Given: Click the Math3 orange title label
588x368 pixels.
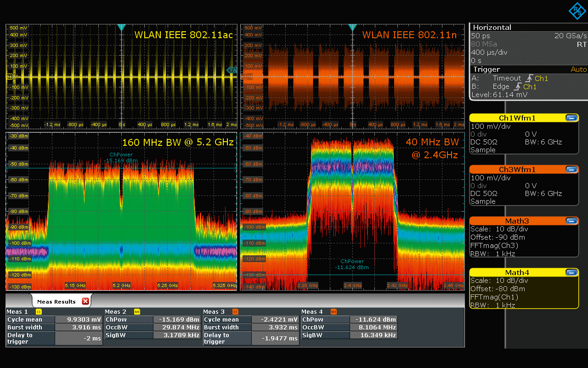Looking at the screenshot, I should point(517,221).
